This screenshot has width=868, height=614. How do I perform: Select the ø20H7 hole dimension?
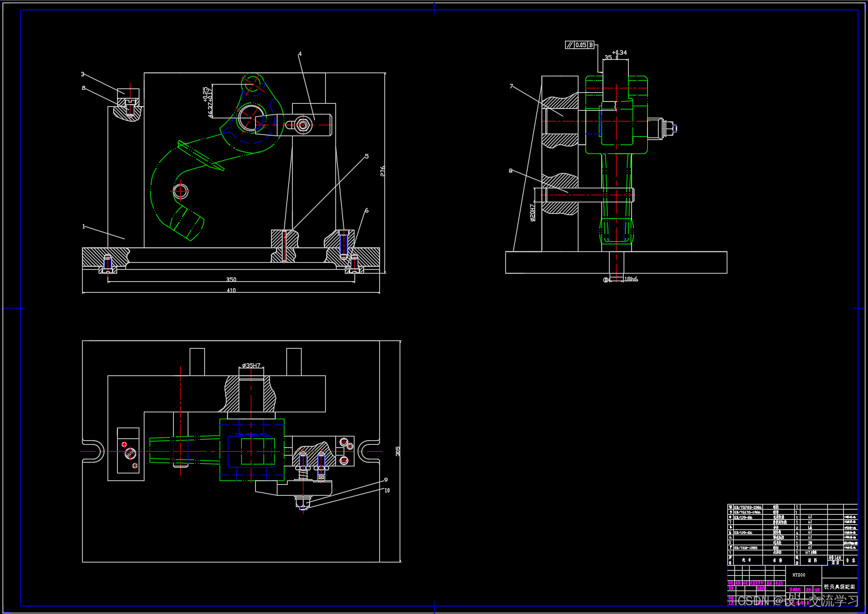533,212
